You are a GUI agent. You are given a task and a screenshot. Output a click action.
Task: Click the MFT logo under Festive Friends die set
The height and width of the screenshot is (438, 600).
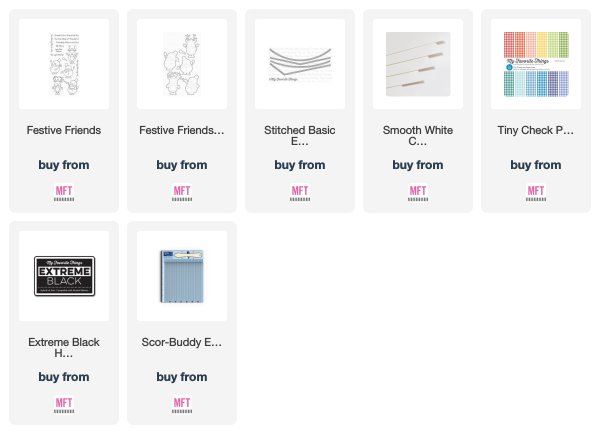182,193
